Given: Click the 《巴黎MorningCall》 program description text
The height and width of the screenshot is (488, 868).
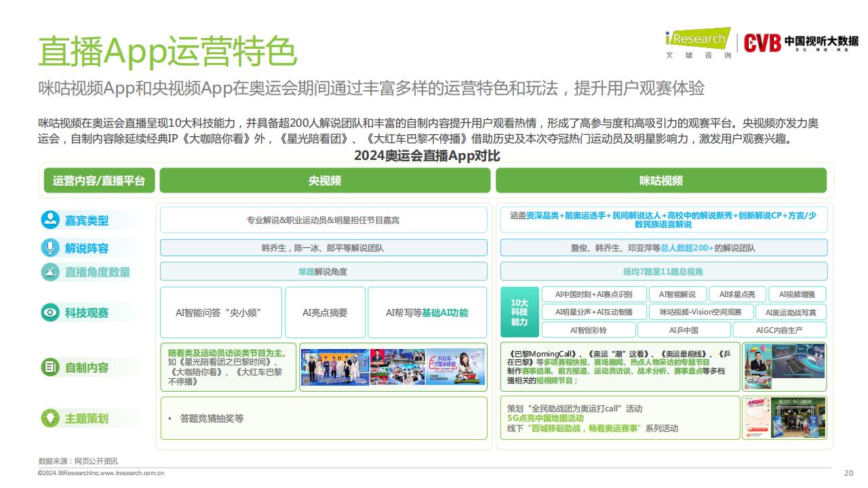Looking at the screenshot, I should tap(620, 367).
